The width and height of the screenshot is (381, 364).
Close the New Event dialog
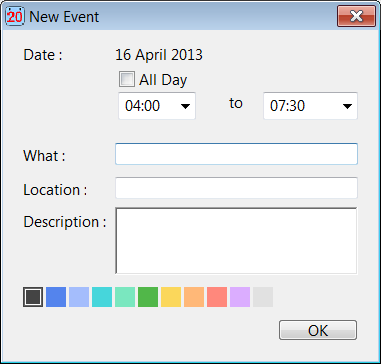(356, 16)
